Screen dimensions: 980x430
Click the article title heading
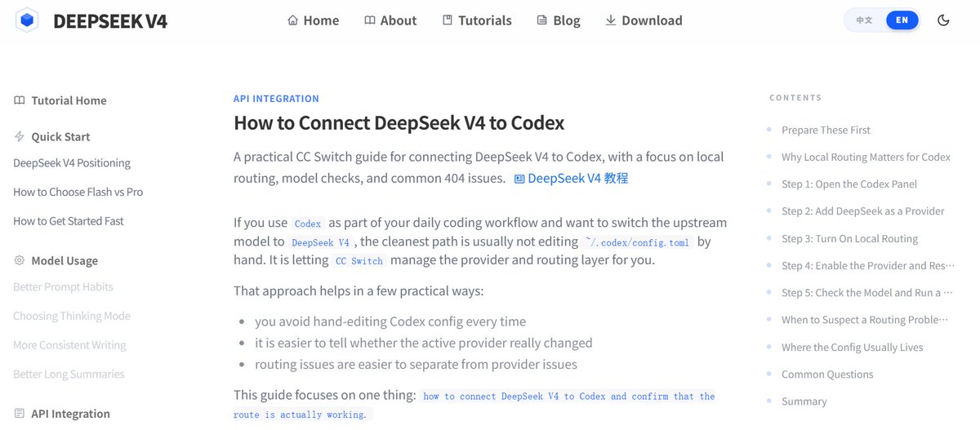399,123
